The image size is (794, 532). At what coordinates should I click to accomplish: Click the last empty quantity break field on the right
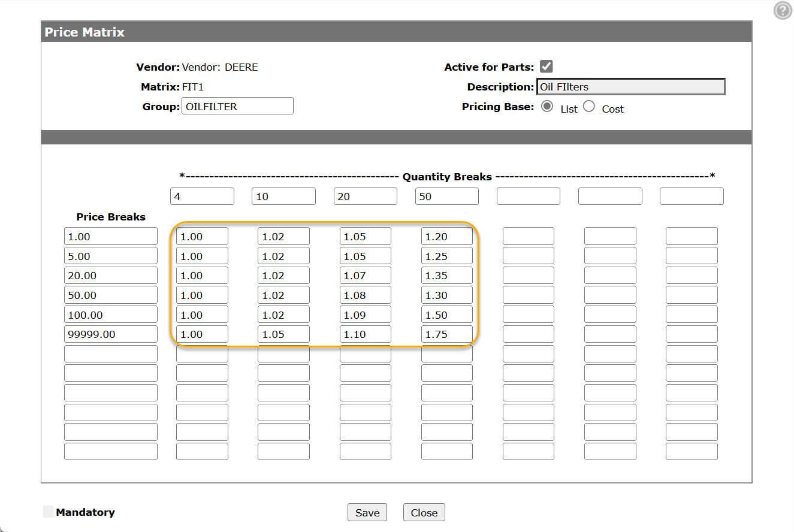(692, 197)
